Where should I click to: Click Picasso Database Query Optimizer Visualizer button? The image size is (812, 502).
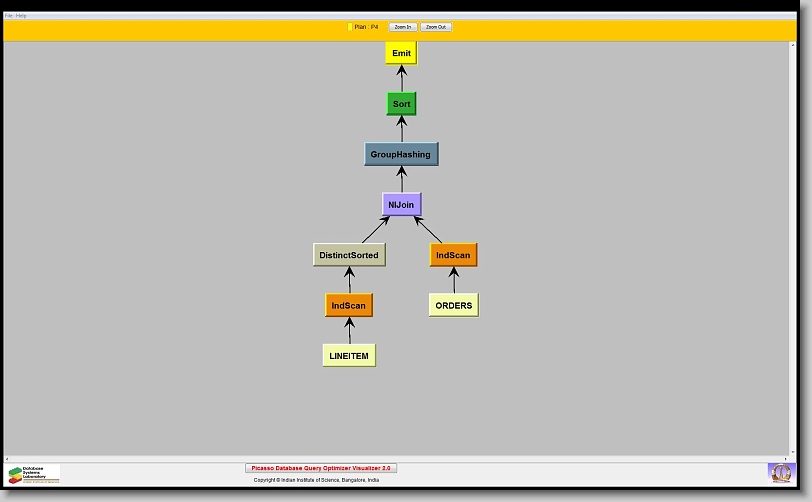coord(321,468)
